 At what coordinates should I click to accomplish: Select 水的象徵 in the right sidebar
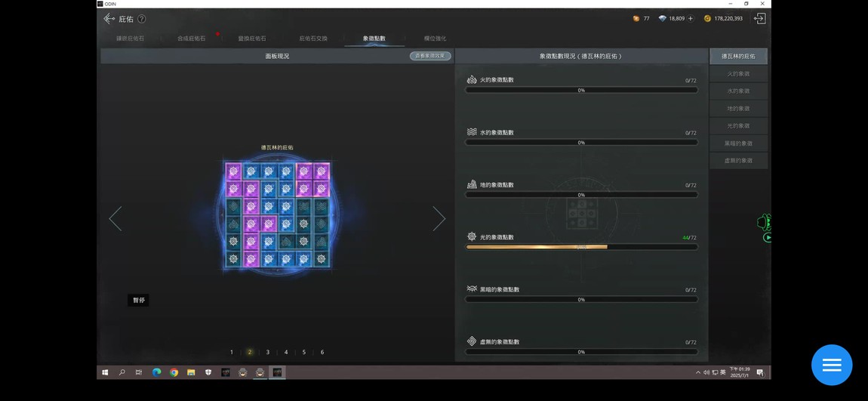[738, 91]
